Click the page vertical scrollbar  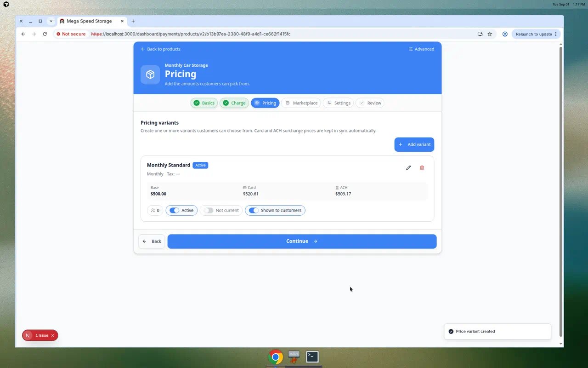560,191
